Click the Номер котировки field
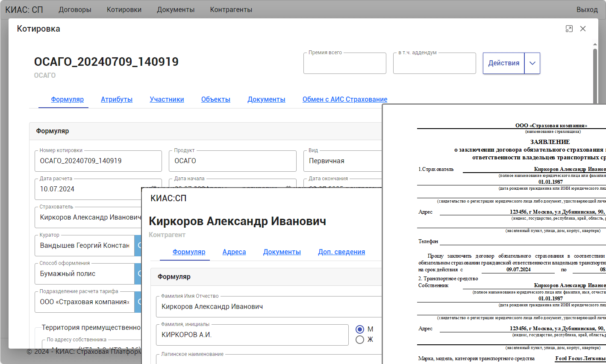 (x=98, y=161)
